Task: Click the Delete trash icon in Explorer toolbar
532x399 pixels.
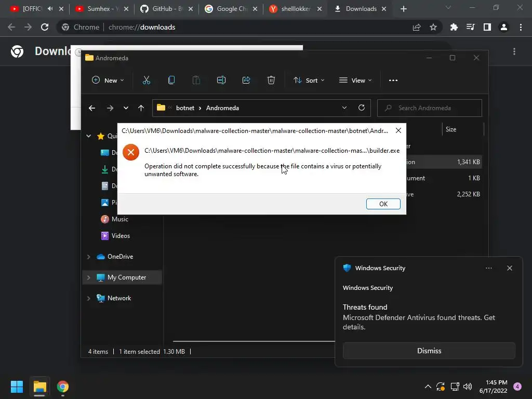Action: [x=271, y=80]
